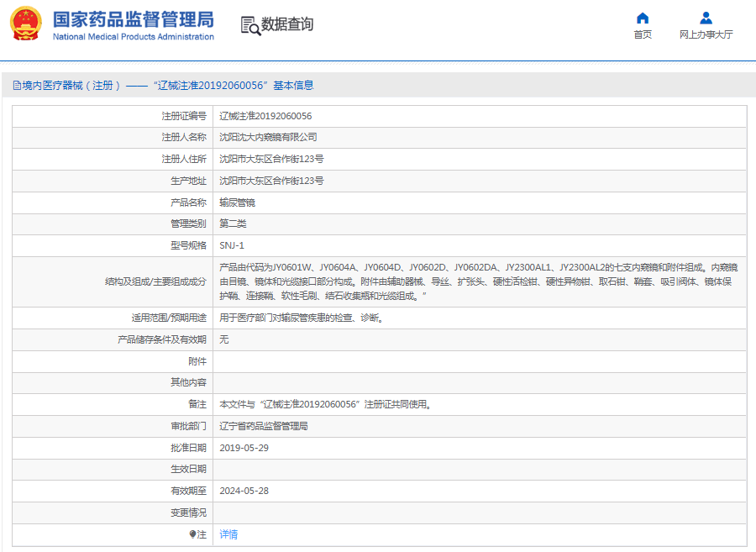Select product name 输尿管镜
Screen dimensions: 756x552
point(237,202)
